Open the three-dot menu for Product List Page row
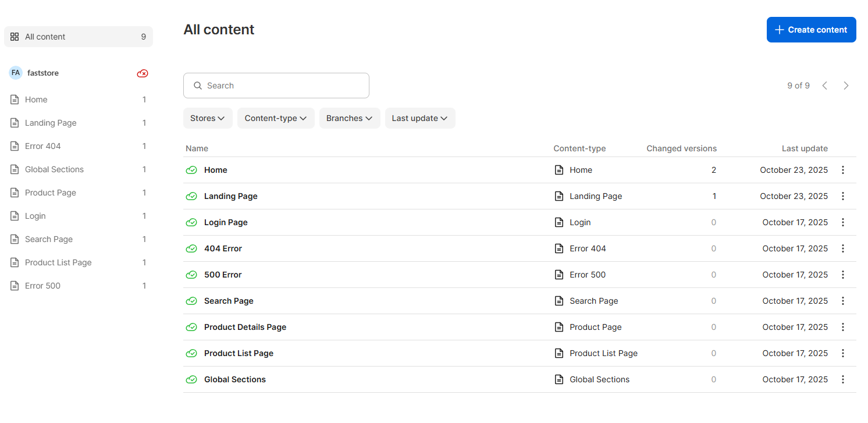Image resolution: width=868 pixels, height=423 pixels. click(843, 353)
